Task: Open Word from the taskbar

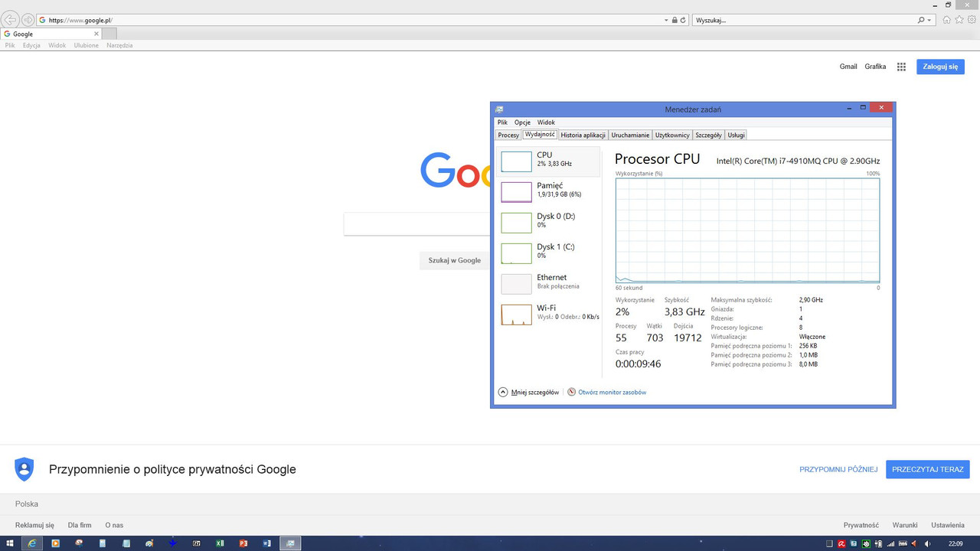Action: coord(267,543)
